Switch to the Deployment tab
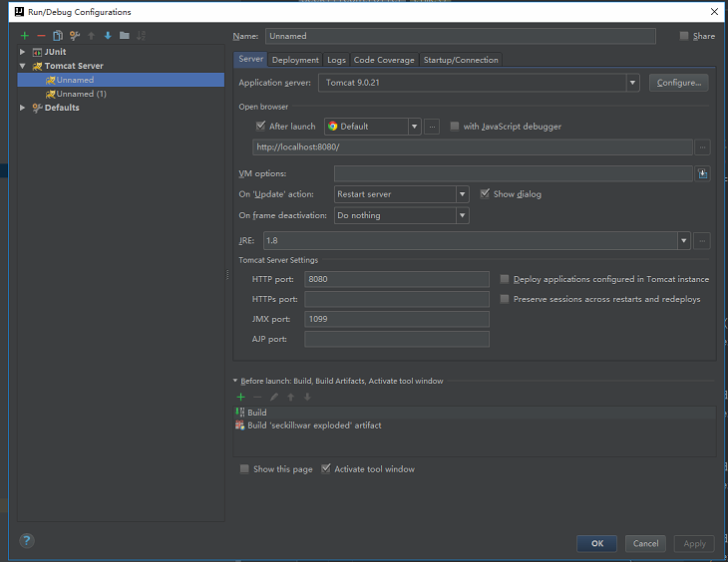 (x=295, y=60)
